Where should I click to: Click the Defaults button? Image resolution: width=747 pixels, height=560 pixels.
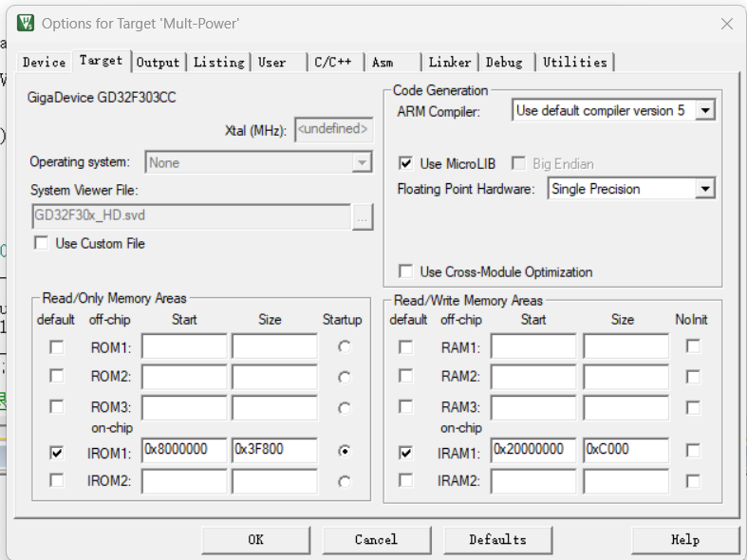[497, 540]
